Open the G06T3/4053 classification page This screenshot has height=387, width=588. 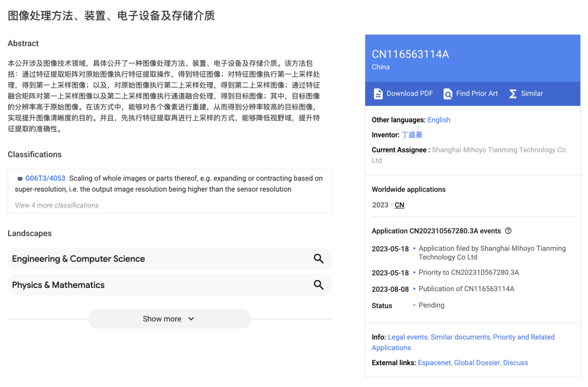pos(46,178)
